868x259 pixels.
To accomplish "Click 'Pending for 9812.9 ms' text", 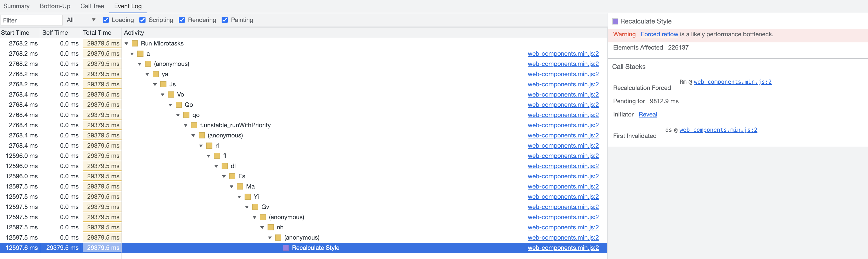I will point(646,101).
